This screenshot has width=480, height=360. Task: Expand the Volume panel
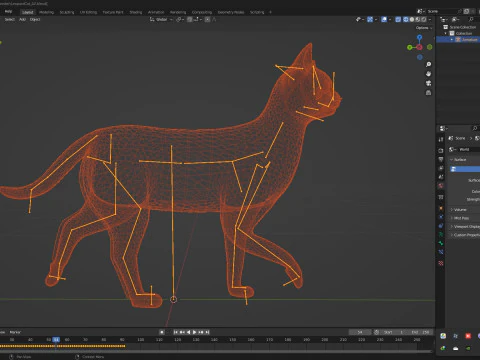tap(460, 210)
